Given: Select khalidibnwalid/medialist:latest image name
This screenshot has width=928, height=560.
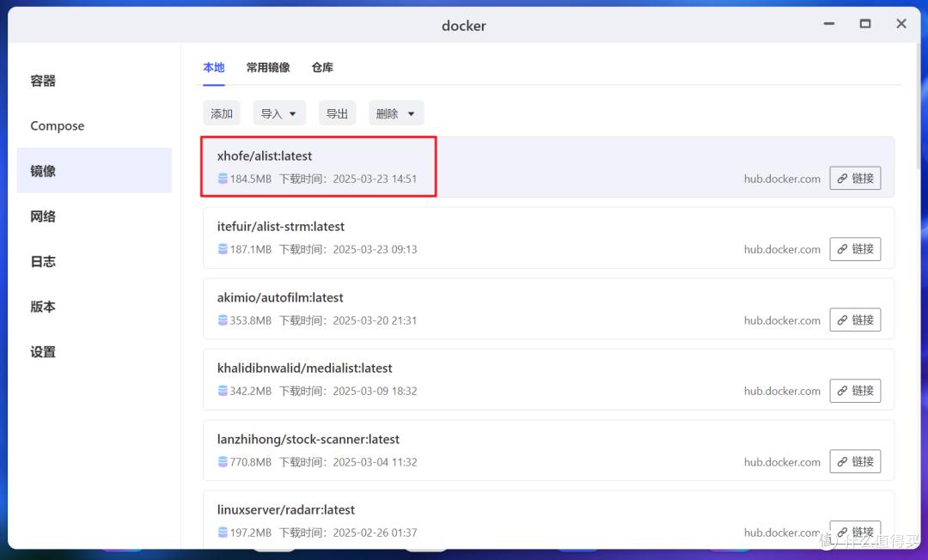Looking at the screenshot, I should (305, 368).
